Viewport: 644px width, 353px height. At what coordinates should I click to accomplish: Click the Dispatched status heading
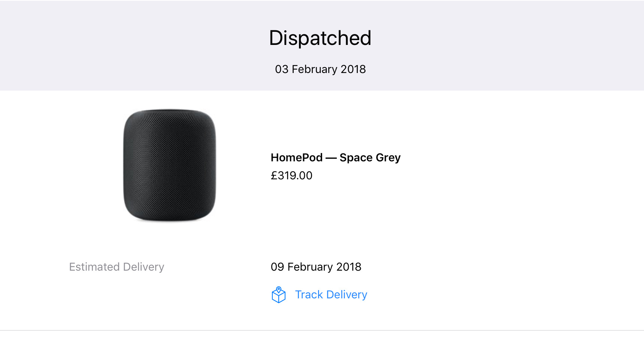coord(320,38)
